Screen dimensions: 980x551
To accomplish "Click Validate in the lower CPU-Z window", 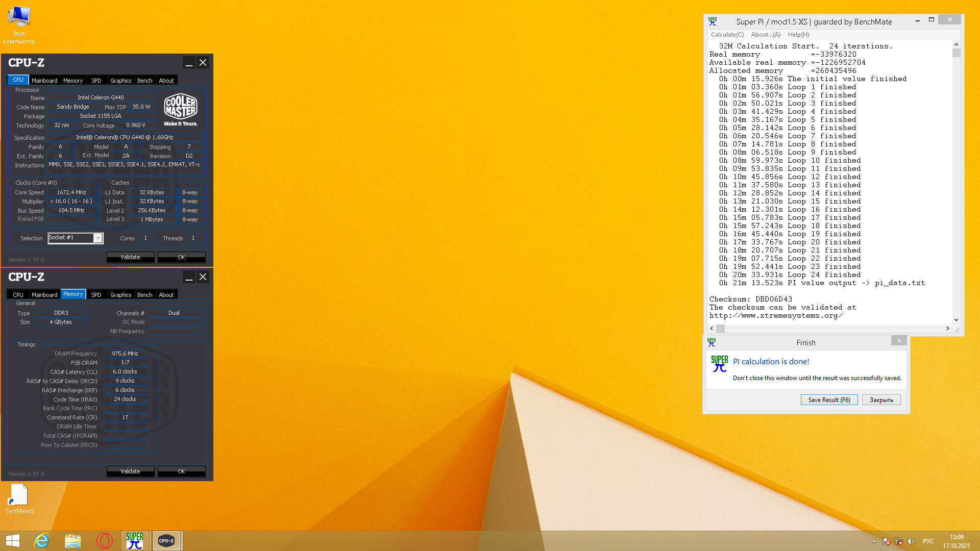I will pos(130,471).
